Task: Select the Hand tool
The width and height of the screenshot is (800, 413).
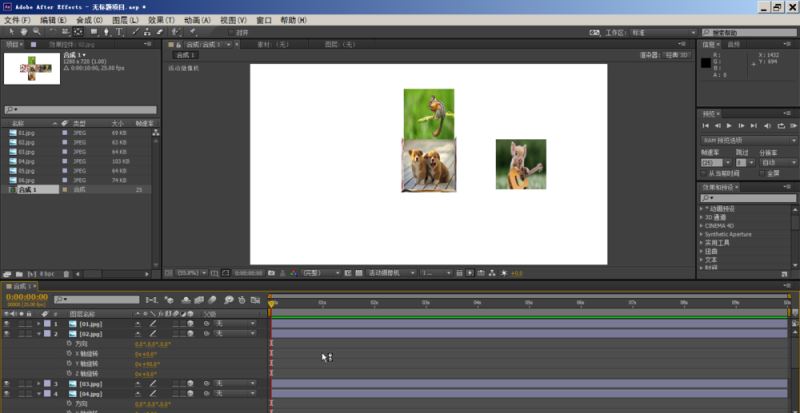Action: click(x=23, y=32)
